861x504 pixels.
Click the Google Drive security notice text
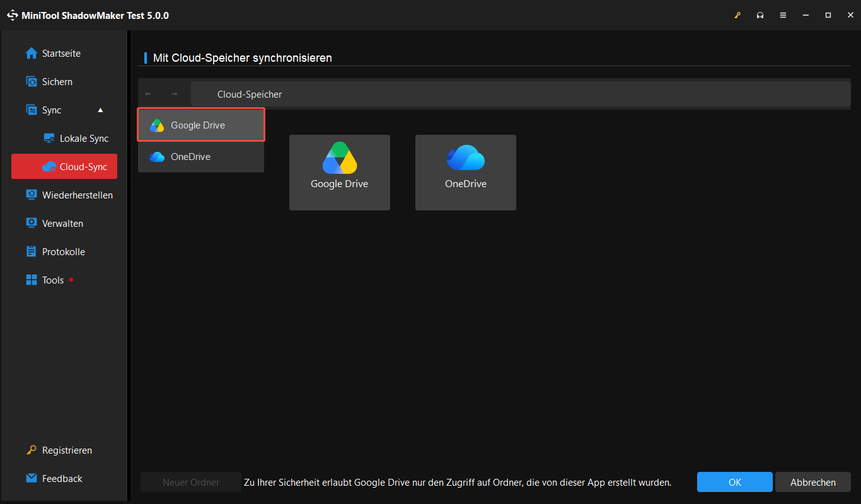(x=458, y=483)
